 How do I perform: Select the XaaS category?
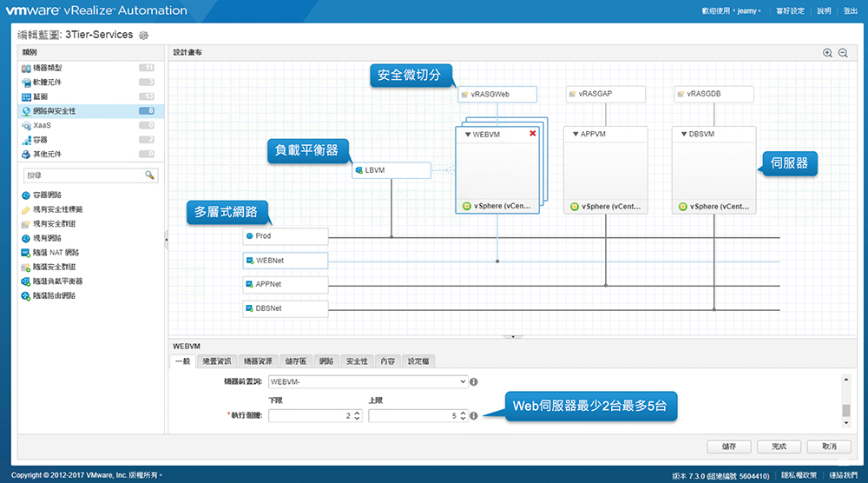91,125
